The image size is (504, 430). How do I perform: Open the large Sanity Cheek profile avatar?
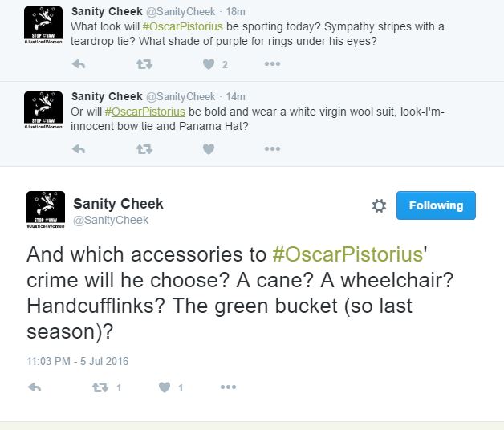(x=44, y=210)
